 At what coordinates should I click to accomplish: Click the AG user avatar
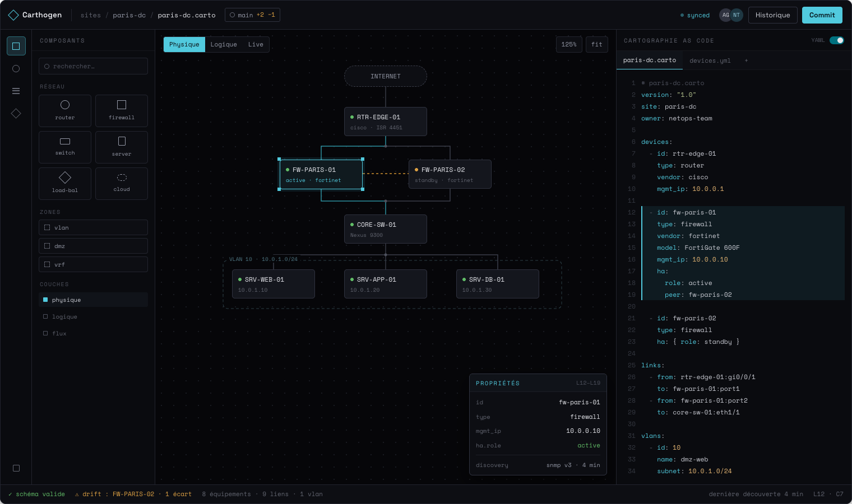tap(725, 15)
